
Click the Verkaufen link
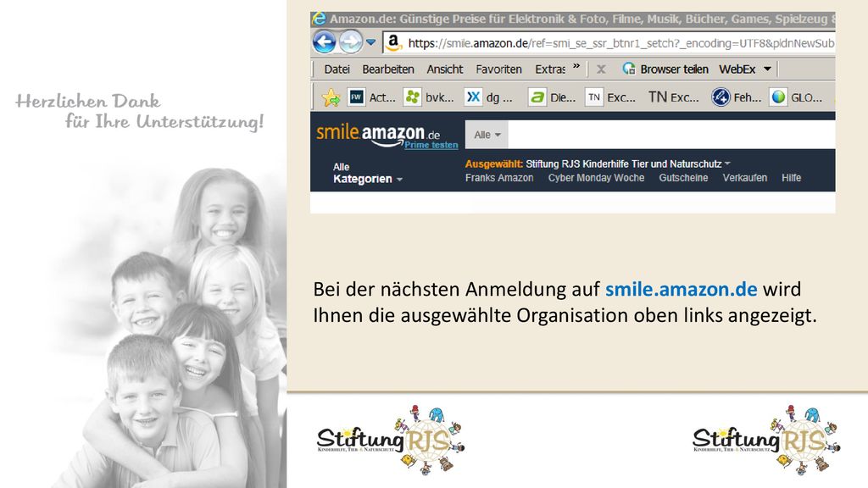pos(744,178)
